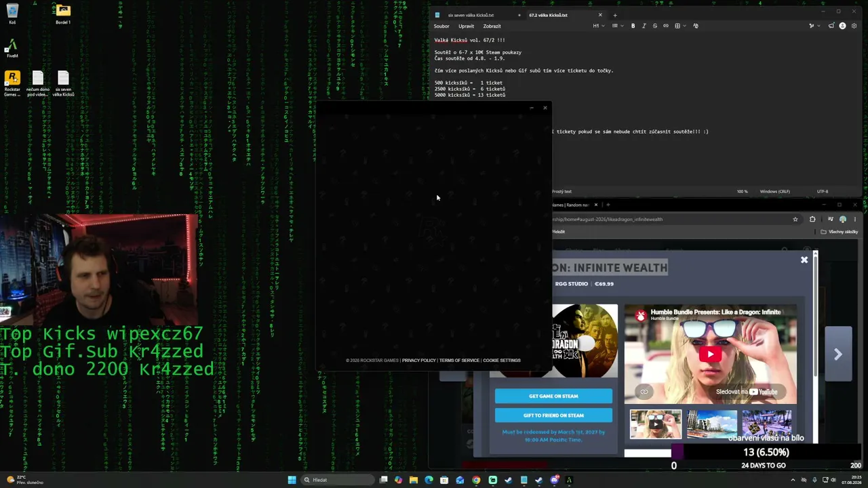Open the Zobrazit menu in Notepad
The height and width of the screenshot is (488, 868).
click(x=492, y=26)
